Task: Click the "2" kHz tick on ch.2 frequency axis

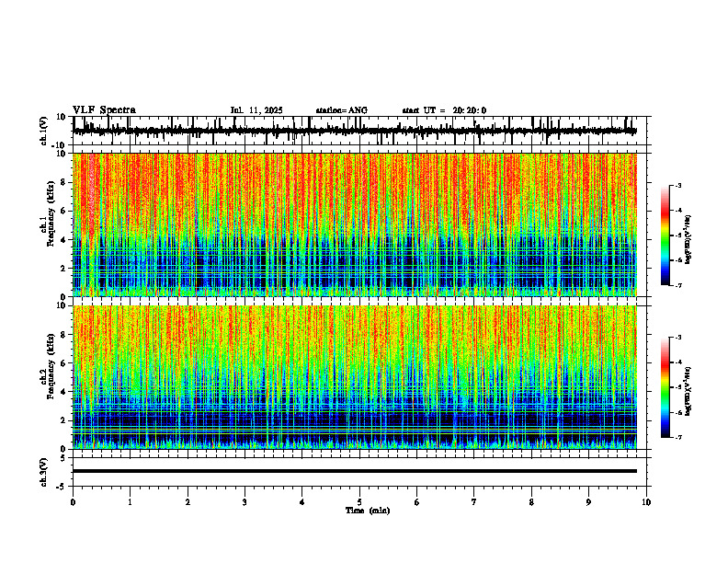Action: coord(64,420)
